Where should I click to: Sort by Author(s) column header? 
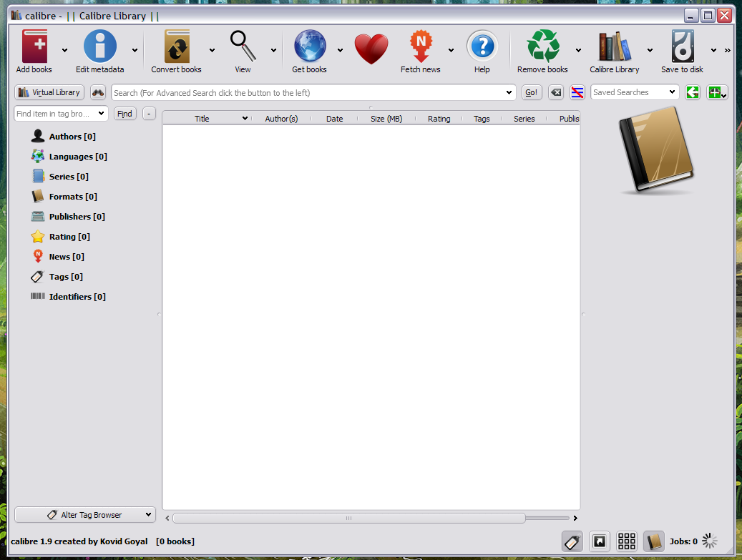(x=281, y=119)
